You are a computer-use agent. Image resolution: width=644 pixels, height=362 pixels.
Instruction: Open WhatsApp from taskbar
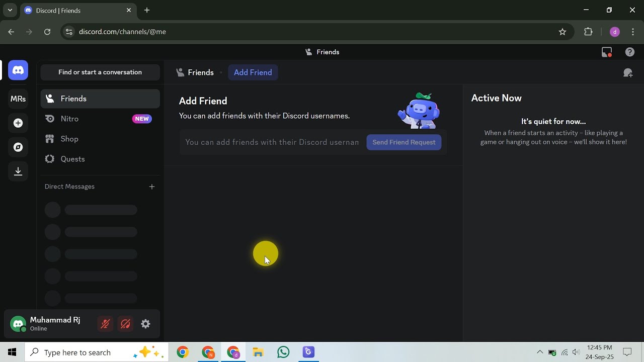(283, 352)
